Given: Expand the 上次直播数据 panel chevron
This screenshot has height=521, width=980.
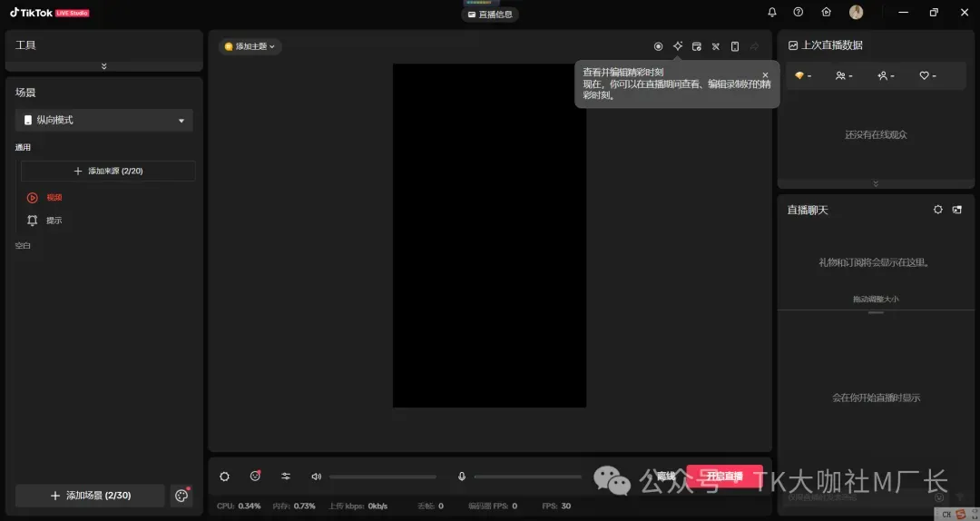Looking at the screenshot, I should 876,183.
